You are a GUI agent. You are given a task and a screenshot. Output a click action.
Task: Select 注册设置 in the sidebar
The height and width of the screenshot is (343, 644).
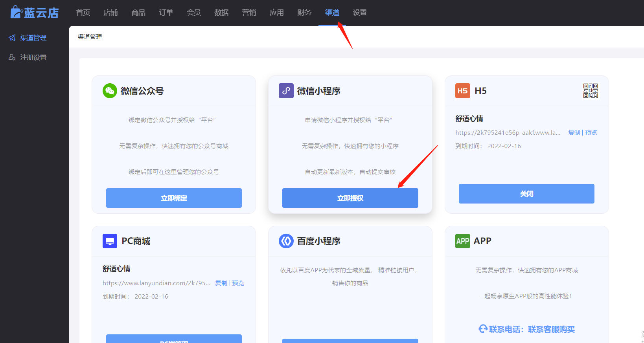pos(33,57)
